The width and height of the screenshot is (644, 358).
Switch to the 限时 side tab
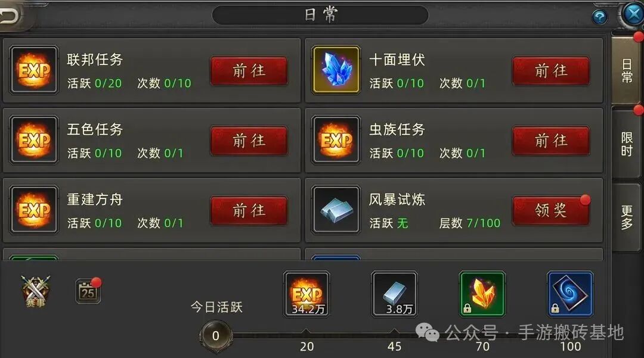tap(626, 144)
